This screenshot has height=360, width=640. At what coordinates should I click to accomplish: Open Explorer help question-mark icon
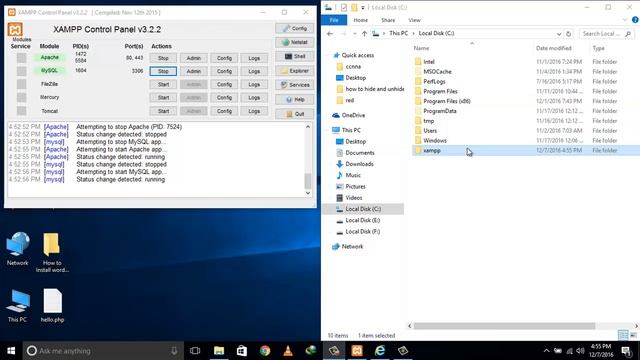click(x=635, y=20)
